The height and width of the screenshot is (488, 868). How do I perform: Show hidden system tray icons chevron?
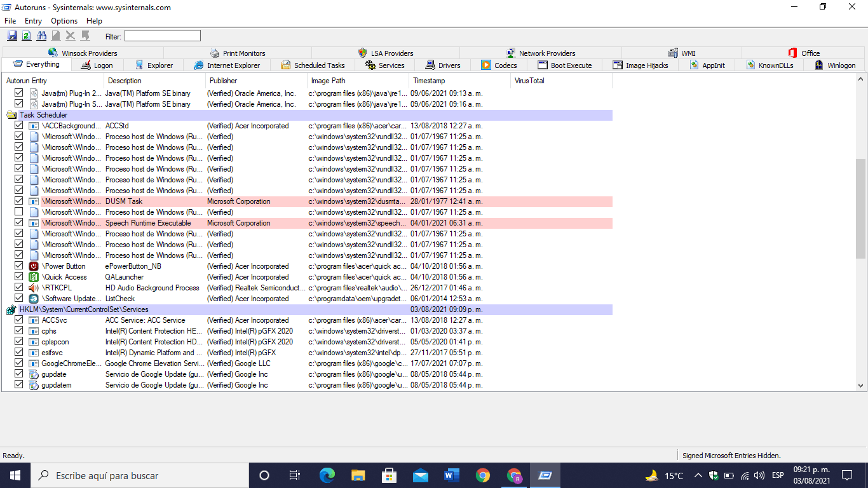[x=698, y=475]
